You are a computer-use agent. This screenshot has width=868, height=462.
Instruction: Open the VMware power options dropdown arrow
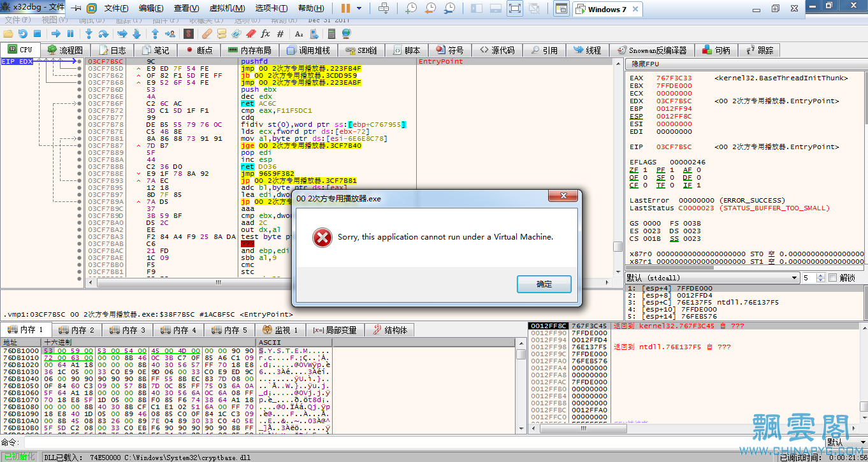[359, 8]
